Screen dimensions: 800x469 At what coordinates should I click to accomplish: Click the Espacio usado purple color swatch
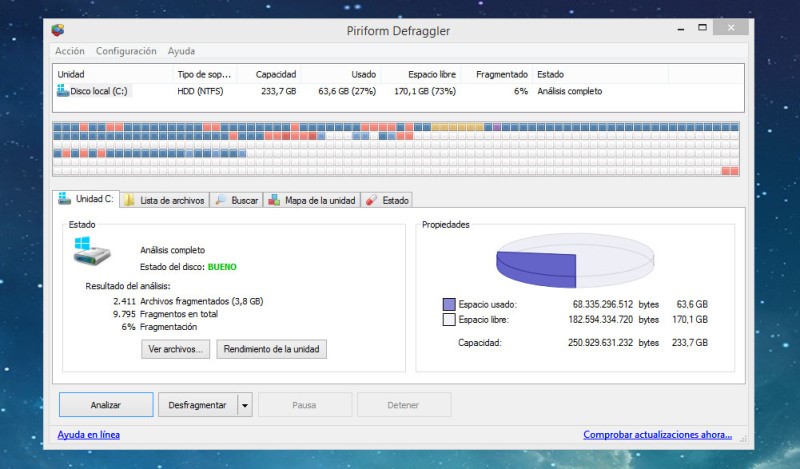coord(449,304)
